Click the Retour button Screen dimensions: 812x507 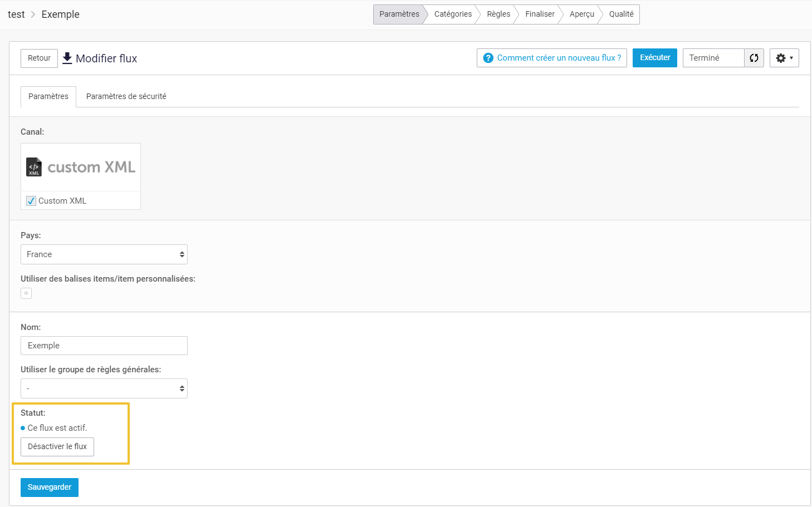pos(39,58)
